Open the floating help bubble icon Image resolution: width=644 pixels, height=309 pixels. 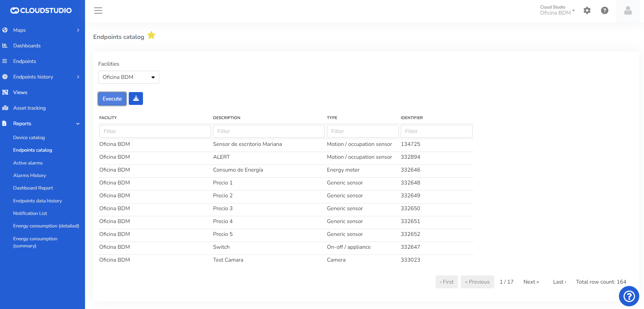[x=629, y=296]
